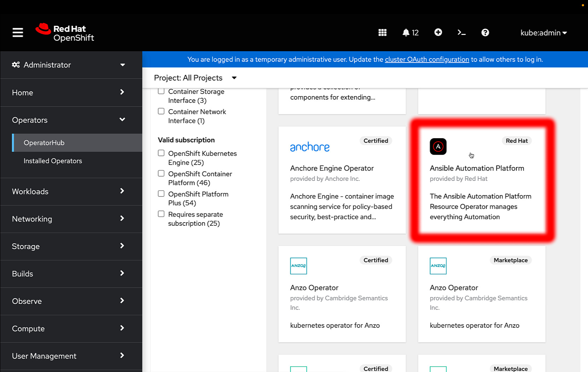Expand the User Management navigation section
The width and height of the screenshot is (588, 372).
point(71,356)
